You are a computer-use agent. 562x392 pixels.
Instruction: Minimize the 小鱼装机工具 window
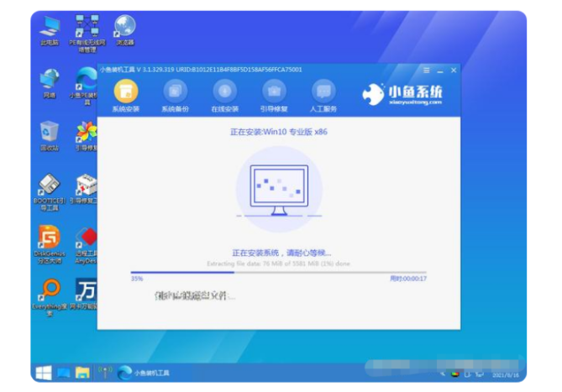click(x=440, y=71)
